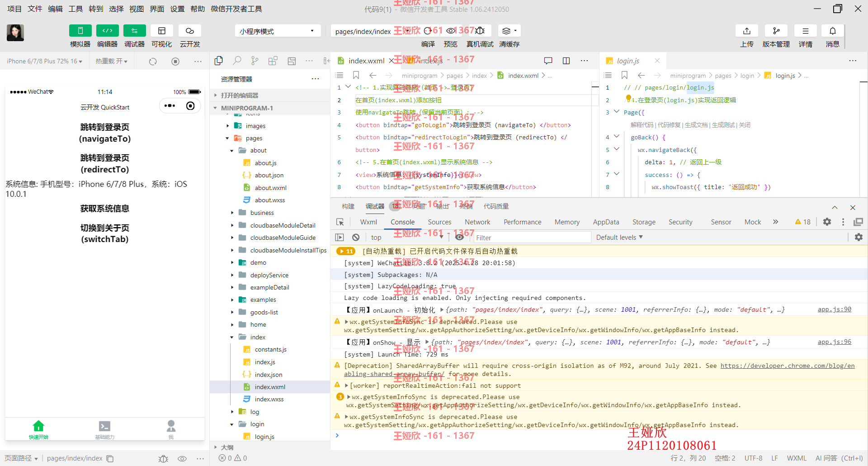
Task: Open Source Control panel
Action: point(255,61)
